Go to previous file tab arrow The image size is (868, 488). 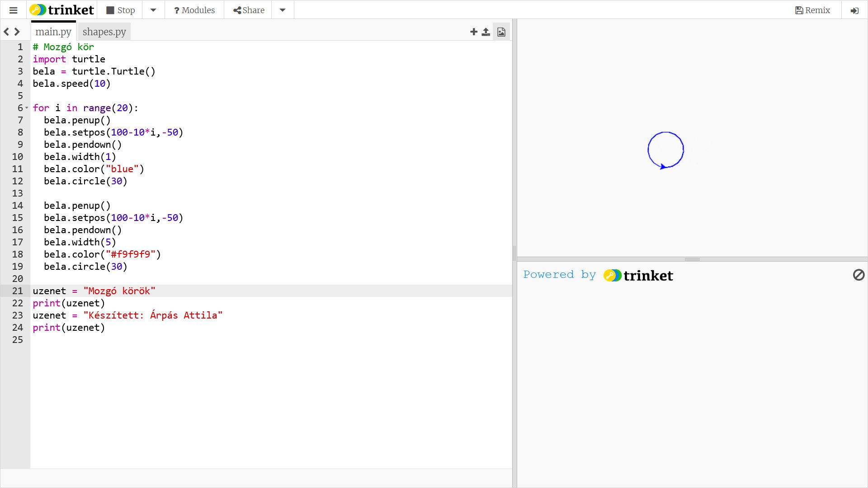pos(6,32)
